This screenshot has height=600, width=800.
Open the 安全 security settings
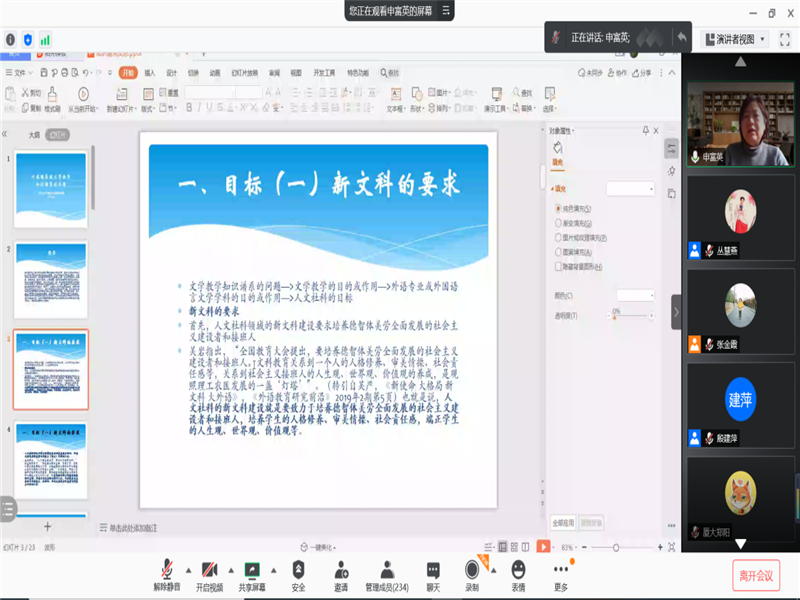[298, 569]
